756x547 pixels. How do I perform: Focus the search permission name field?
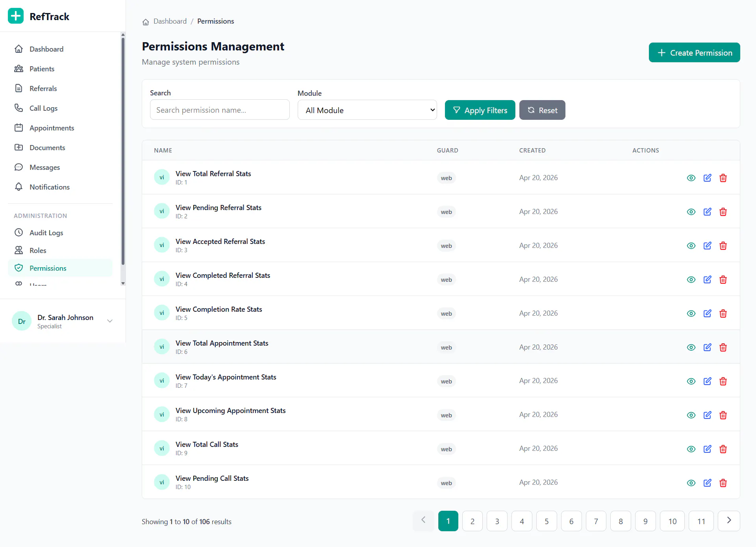click(220, 110)
